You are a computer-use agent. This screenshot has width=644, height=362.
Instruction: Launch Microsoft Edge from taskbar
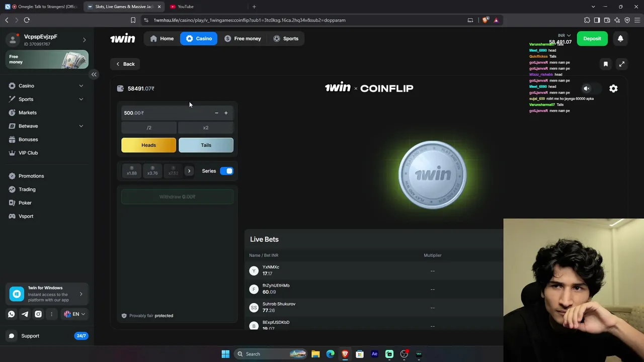[330, 354]
